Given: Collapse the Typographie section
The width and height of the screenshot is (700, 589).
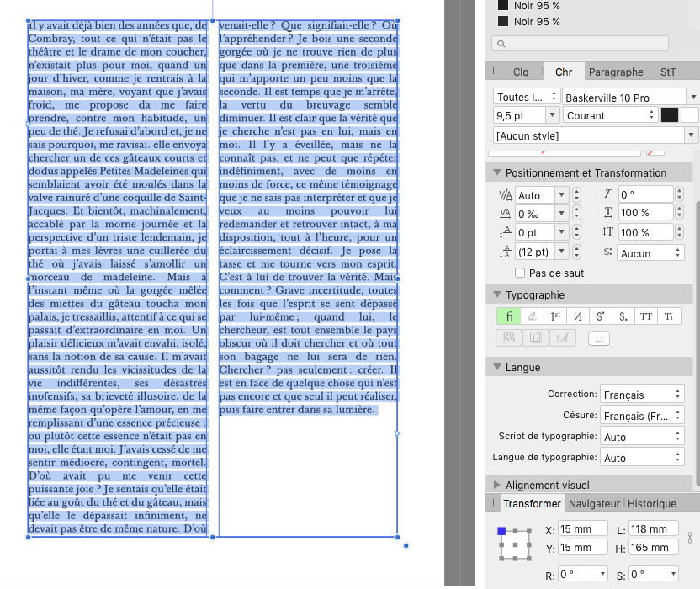Looking at the screenshot, I should 497,294.
